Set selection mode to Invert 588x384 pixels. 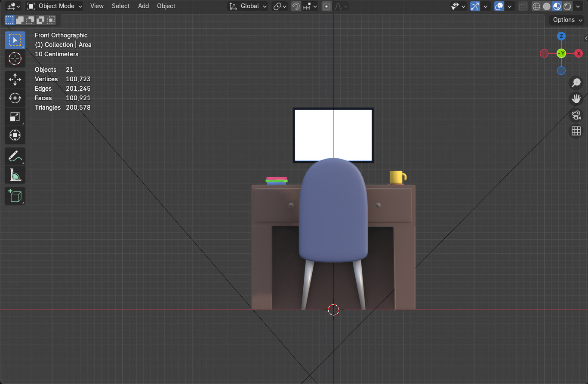click(x=40, y=20)
